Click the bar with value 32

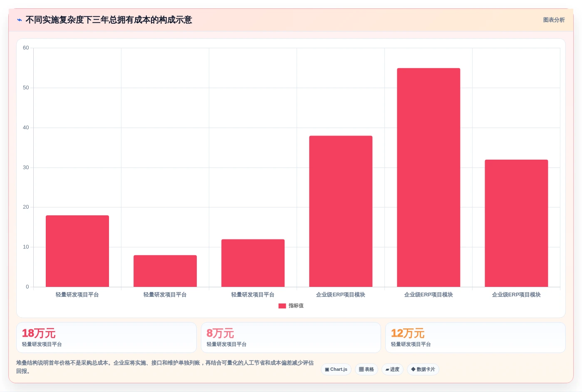click(x=516, y=223)
